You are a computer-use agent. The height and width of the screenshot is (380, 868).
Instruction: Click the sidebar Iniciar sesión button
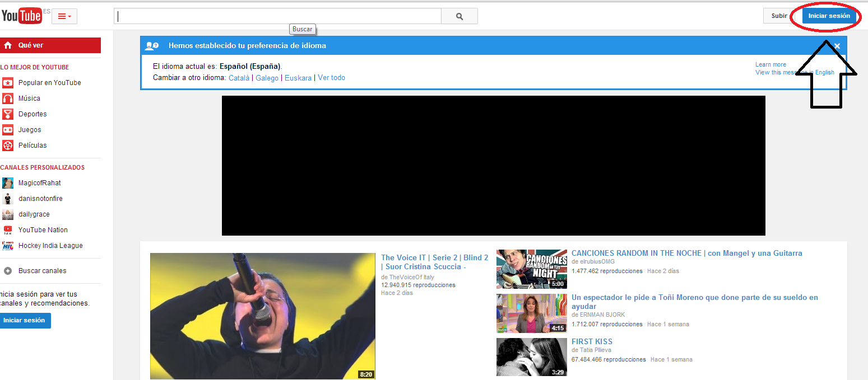[24, 321]
